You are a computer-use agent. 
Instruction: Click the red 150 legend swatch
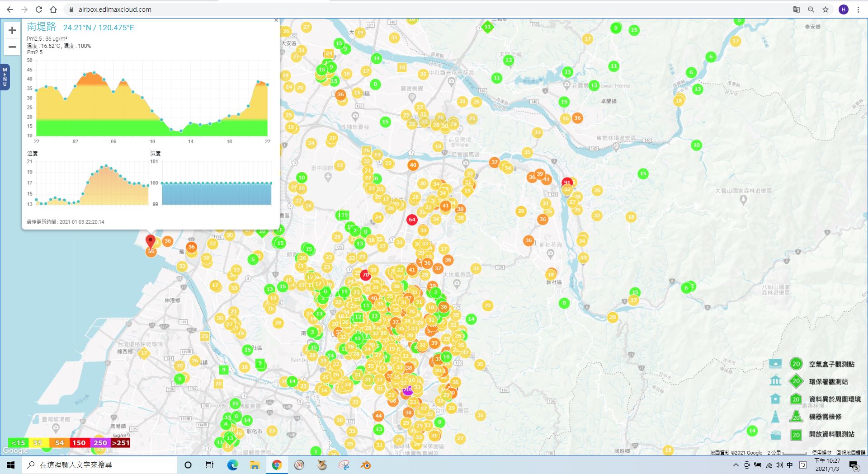coord(79,443)
